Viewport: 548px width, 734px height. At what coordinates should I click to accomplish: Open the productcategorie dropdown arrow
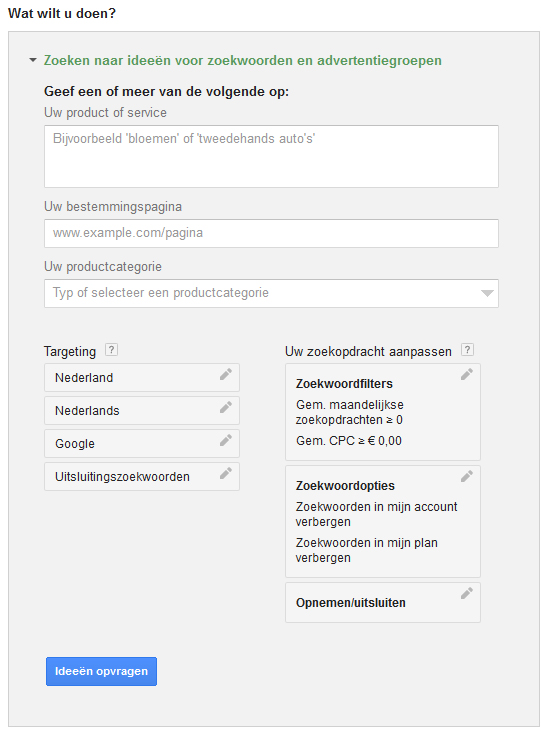click(487, 294)
